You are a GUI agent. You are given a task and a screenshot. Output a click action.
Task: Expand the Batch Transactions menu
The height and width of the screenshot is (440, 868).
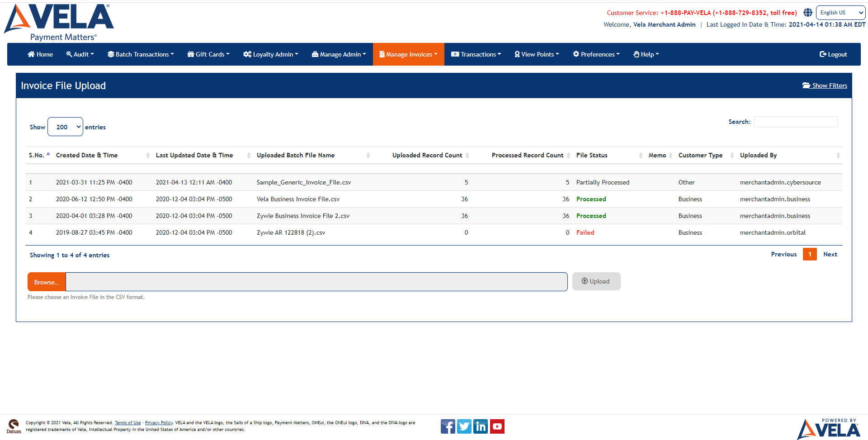click(x=141, y=54)
